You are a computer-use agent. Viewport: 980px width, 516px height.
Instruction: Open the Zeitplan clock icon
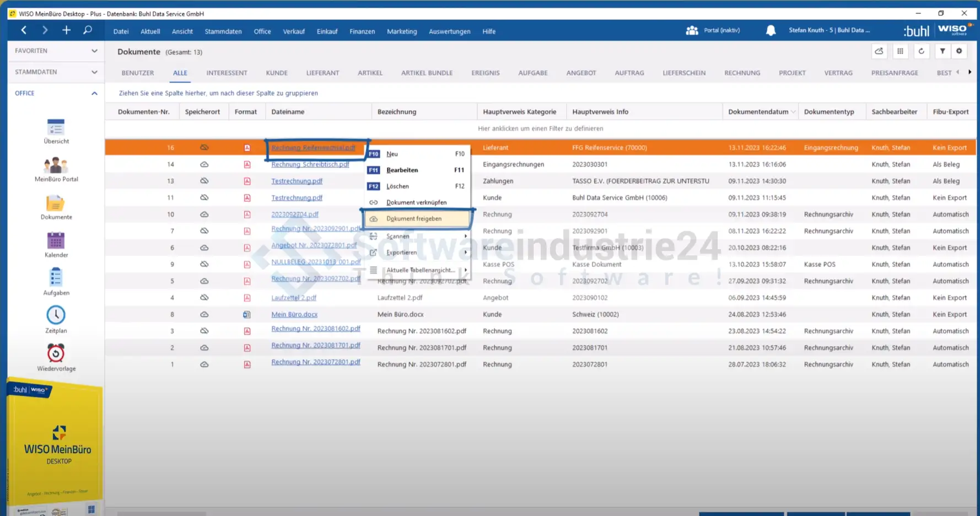(x=56, y=316)
